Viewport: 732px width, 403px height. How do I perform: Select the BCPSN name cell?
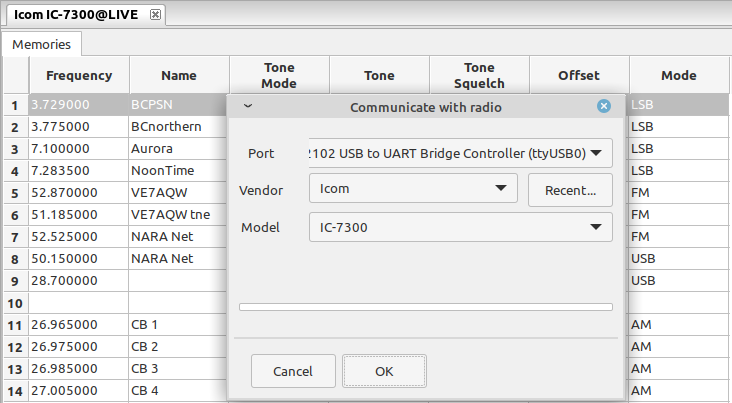coord(178,105)
